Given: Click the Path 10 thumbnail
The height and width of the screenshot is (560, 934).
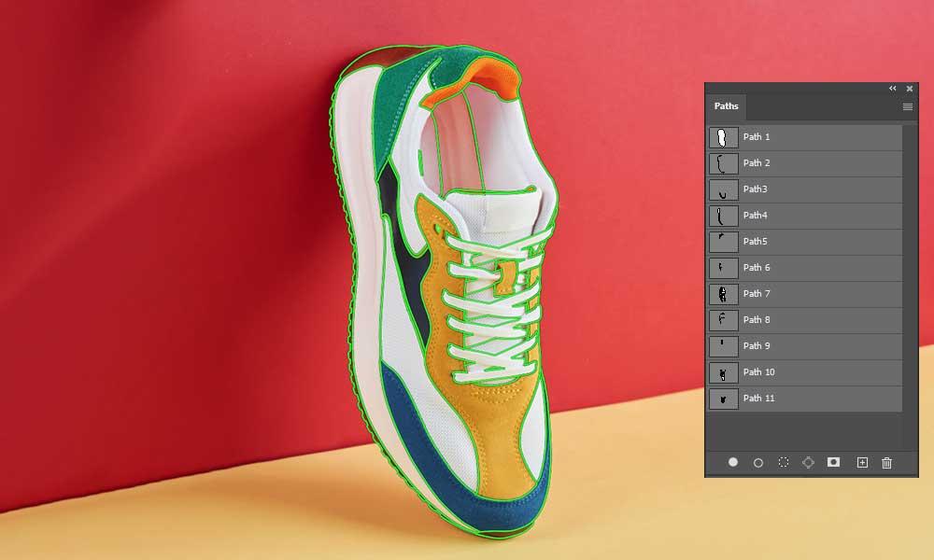Looking at the screenshot, I should click(723, 372).
